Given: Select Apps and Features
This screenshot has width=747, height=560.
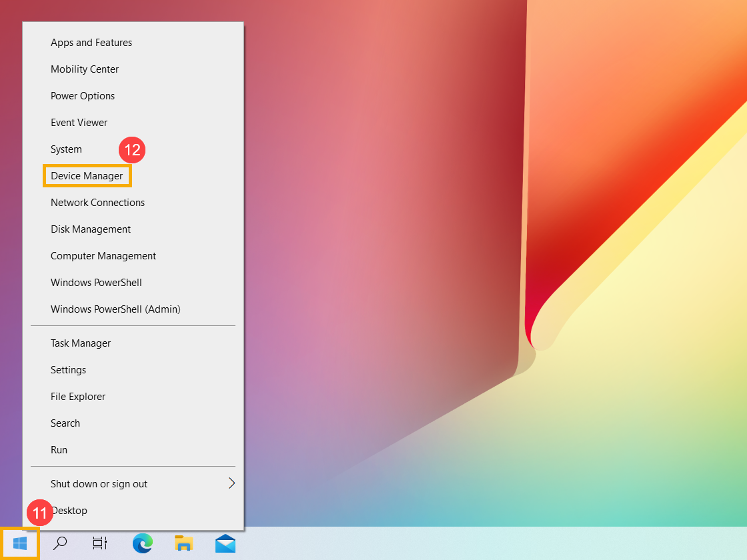Looking at the screenshot, I should coord(91,42).
